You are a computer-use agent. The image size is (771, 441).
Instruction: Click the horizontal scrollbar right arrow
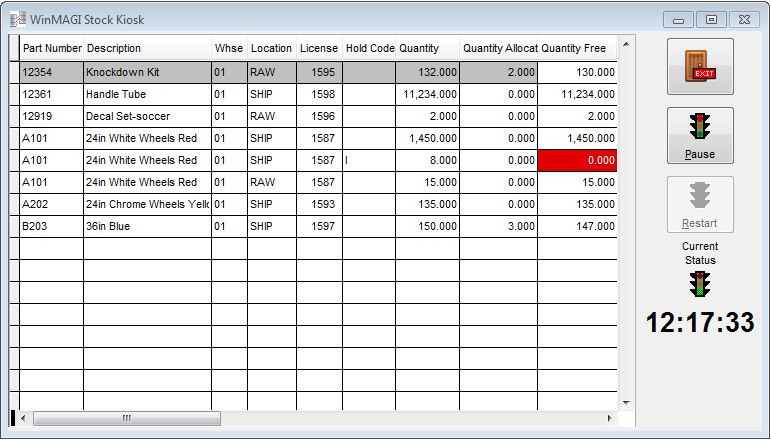[x=610, y=418]
